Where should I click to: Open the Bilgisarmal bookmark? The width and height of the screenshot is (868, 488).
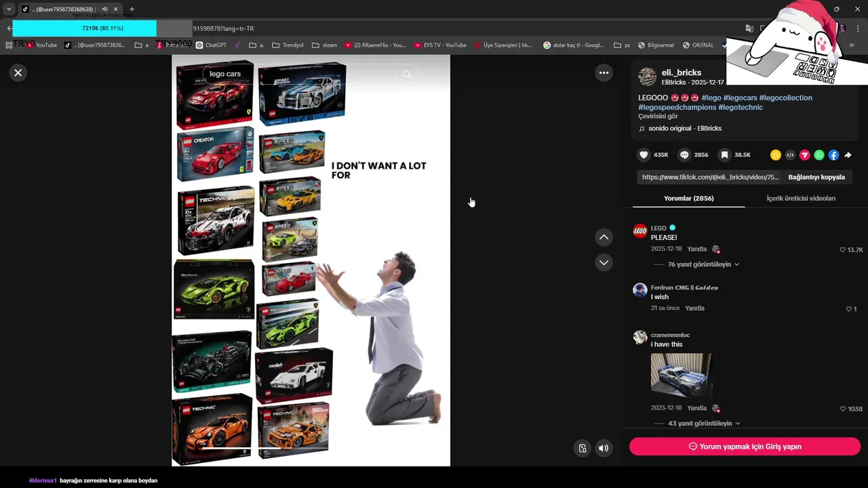[x=656, y=45]
